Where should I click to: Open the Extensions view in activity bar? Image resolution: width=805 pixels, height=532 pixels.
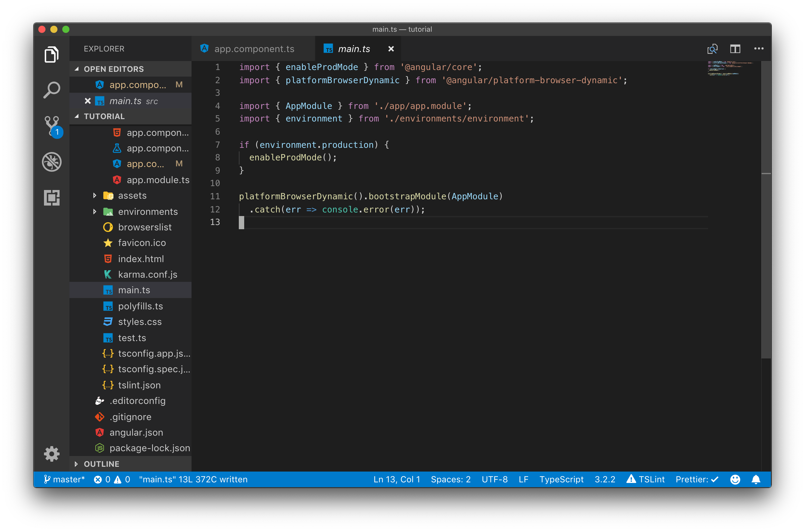coord(51,197)
